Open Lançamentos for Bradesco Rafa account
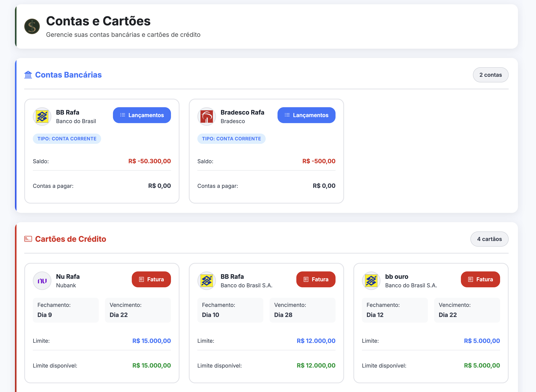Image resolution: width=536 pixels, height=392 pixels. pos(306,115)
